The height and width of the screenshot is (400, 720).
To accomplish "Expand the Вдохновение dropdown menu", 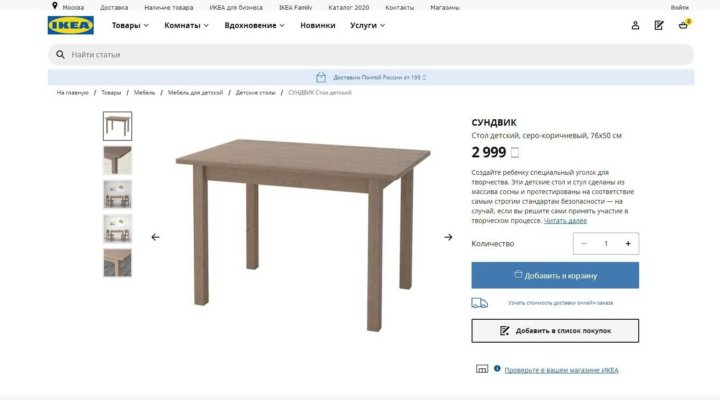I will click(x=254, y=25).
